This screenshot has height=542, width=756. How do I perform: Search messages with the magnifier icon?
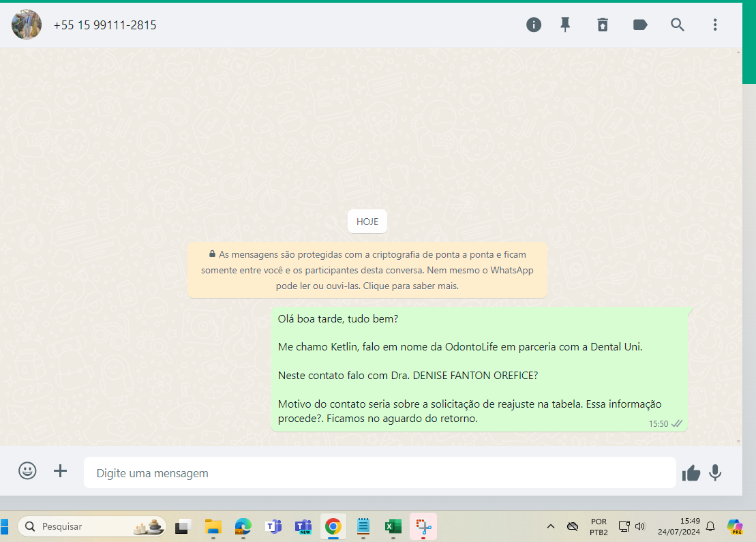point(678,25)
